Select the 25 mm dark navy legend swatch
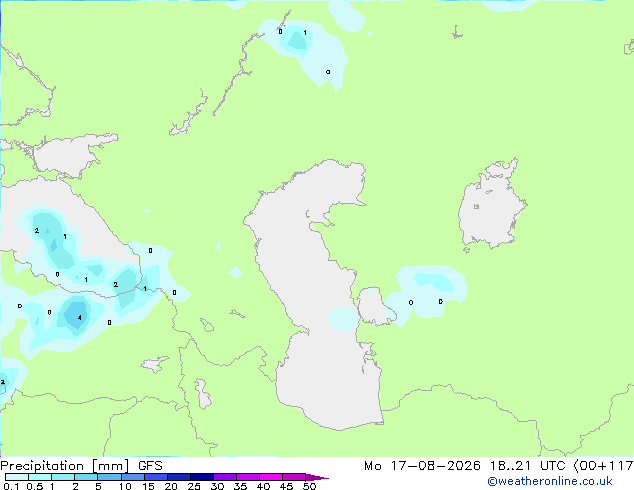The image size is (634, 490). 202,477
